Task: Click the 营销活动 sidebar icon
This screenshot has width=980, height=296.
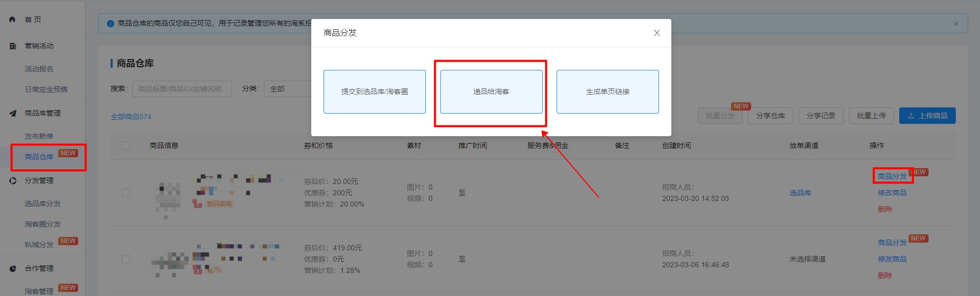Action: click(12, 46)
